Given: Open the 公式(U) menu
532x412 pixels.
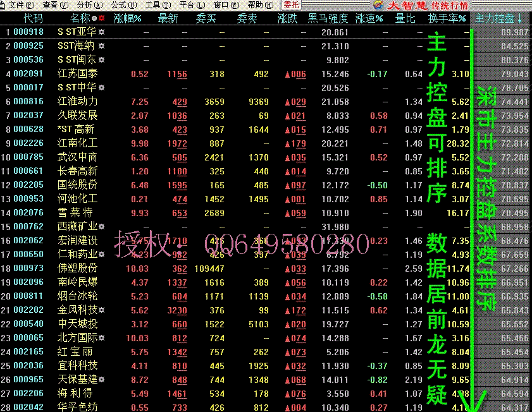Looking at the screenshot, I should click(124, 5).
